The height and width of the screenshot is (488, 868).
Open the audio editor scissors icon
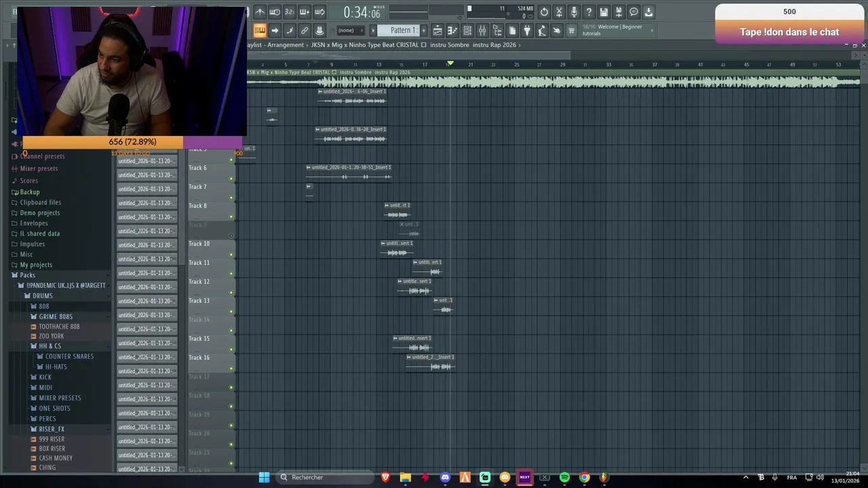click(559, 12)
